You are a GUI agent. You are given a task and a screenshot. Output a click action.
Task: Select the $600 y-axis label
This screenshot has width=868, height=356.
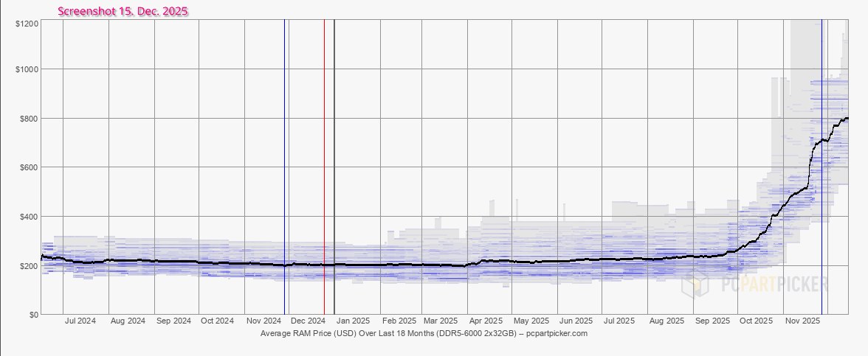30,167
